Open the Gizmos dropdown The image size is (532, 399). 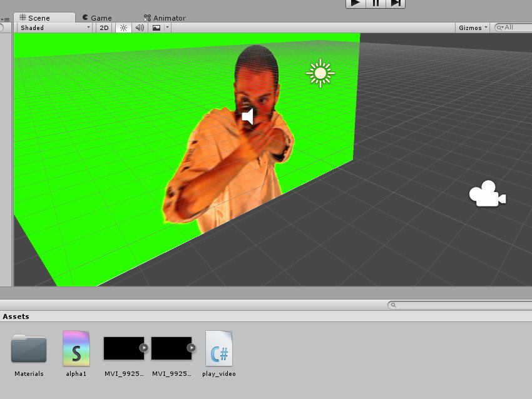[x=471, y=27]
